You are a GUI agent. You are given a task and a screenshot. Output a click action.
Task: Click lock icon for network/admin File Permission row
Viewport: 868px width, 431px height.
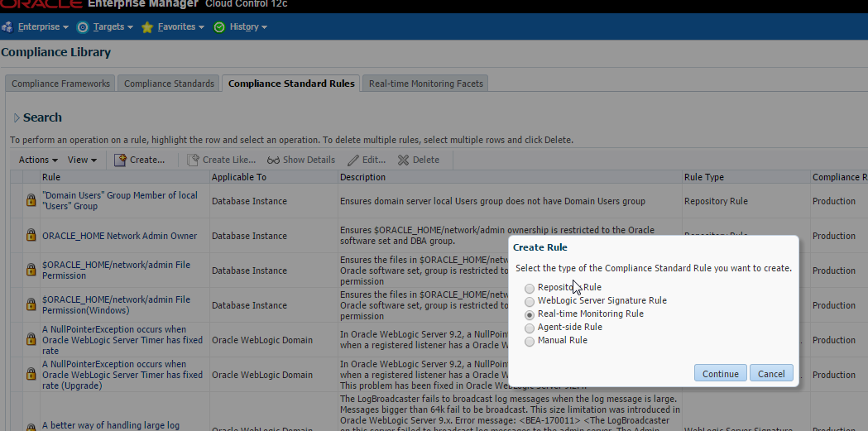[31, 270]
